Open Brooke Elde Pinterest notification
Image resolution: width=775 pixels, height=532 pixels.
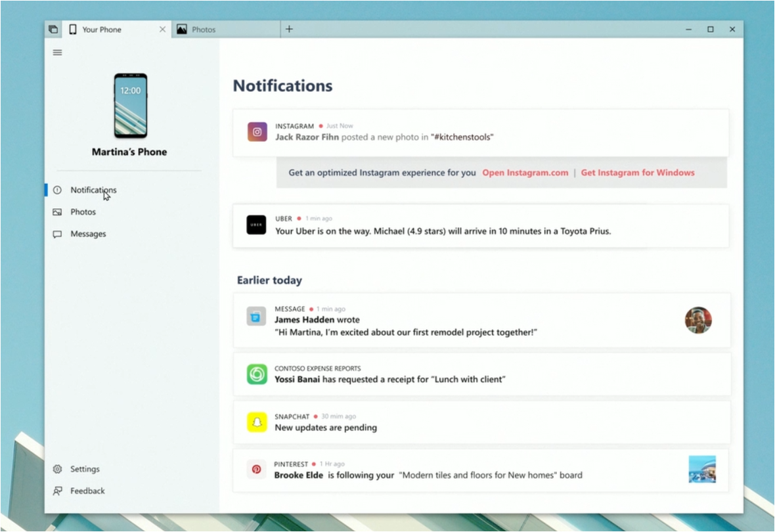[x=481, y=470]
